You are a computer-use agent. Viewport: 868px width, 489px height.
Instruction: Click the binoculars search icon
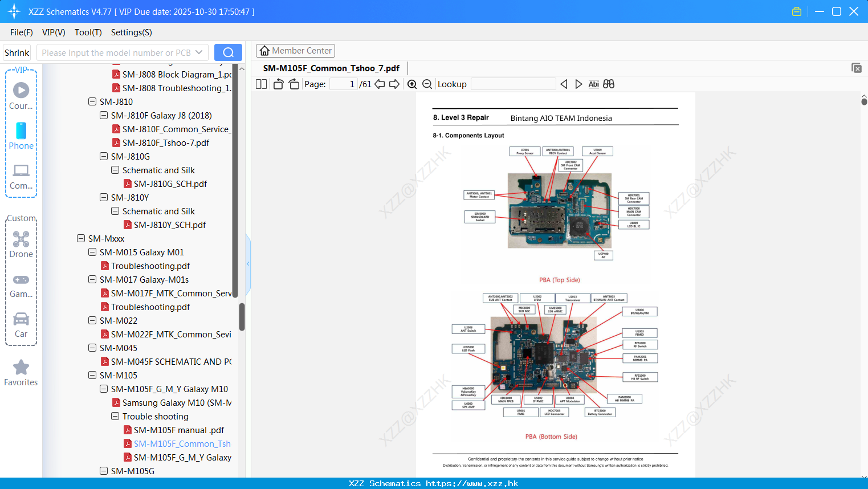click(x=609, y=84)
